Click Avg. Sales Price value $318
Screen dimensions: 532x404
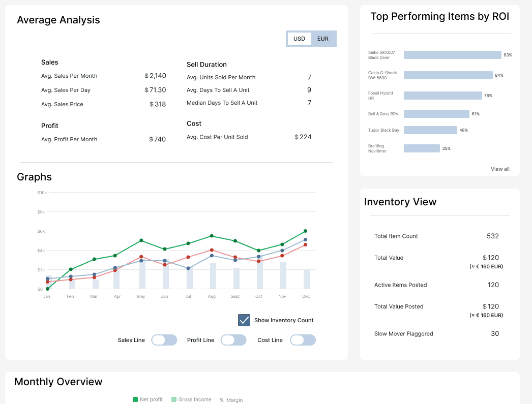158,104
